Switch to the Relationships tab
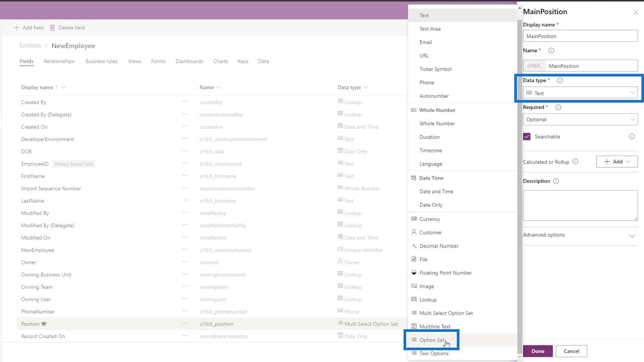 click(59, 62)
